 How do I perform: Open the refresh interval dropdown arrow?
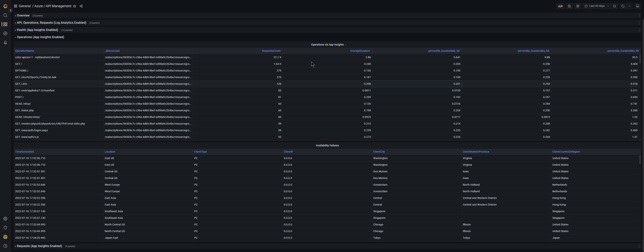[629, 6]
